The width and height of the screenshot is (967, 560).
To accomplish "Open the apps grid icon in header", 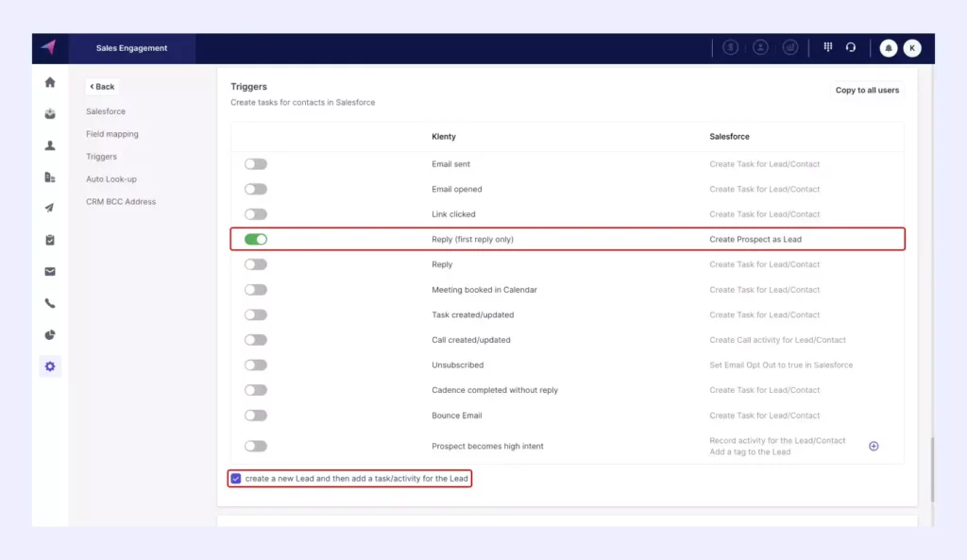I will point(827,47).
